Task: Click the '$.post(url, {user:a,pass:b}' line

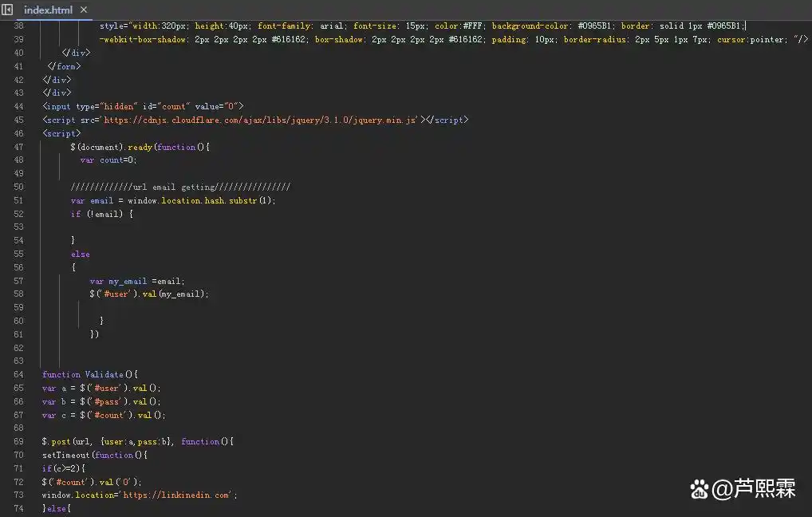Action: (138, 442)
